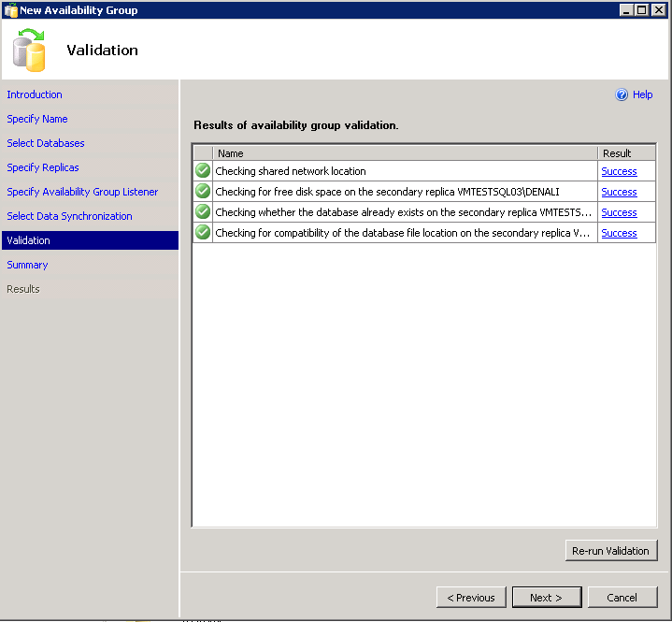Click Next to continue the wizard
Viewport: 672px width, 622px height.
coord(547,598)
